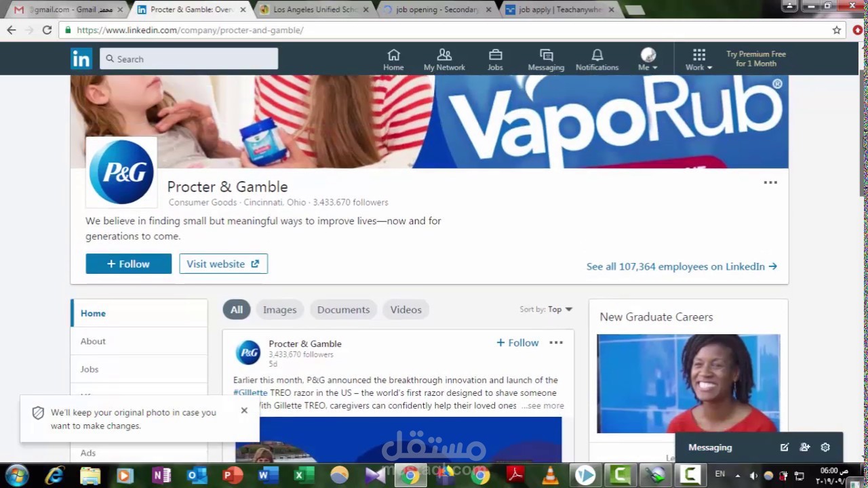Launch Internet Explorer from the taskbar

[54, 475]
